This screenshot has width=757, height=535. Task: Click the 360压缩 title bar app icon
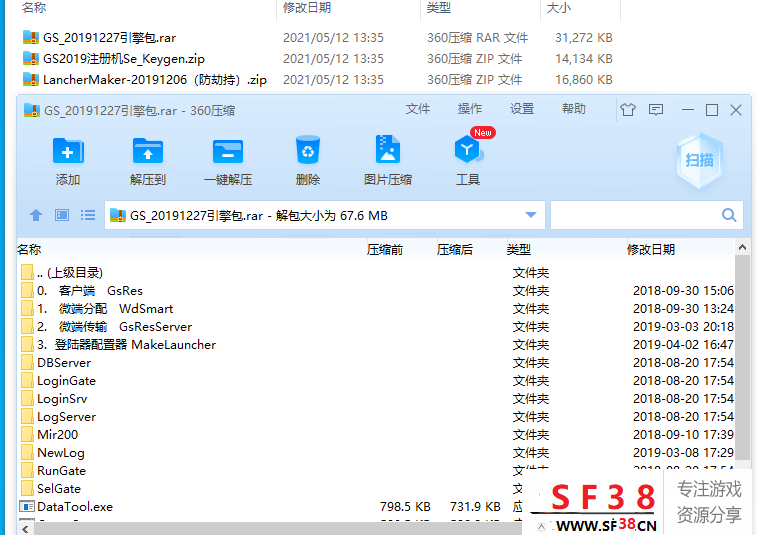click(x=32, y=111)
